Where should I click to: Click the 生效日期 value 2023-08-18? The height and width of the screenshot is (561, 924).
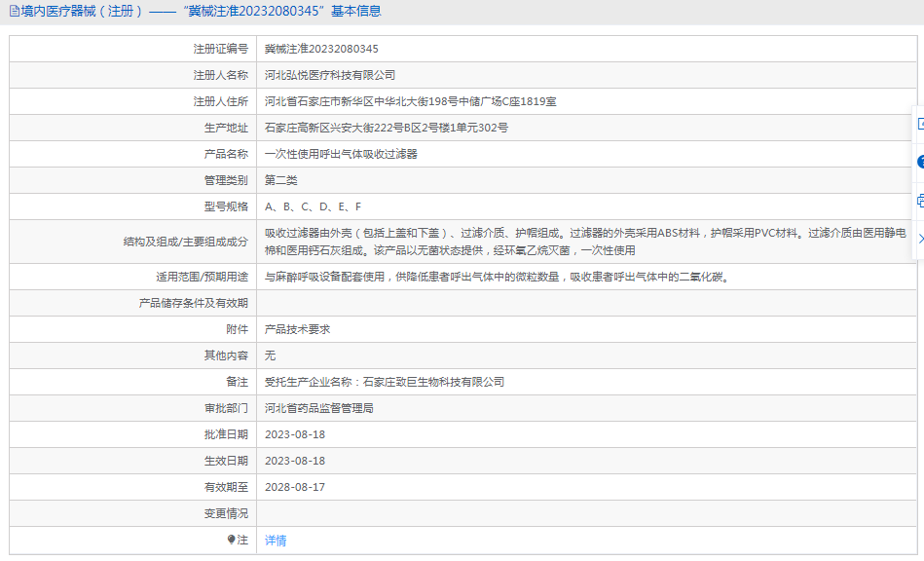click(x=295, y=461)
